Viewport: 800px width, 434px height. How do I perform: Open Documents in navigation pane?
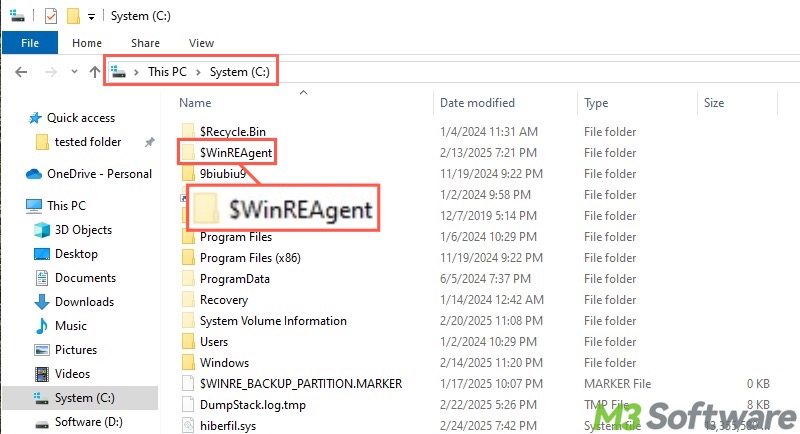point(85,278)
